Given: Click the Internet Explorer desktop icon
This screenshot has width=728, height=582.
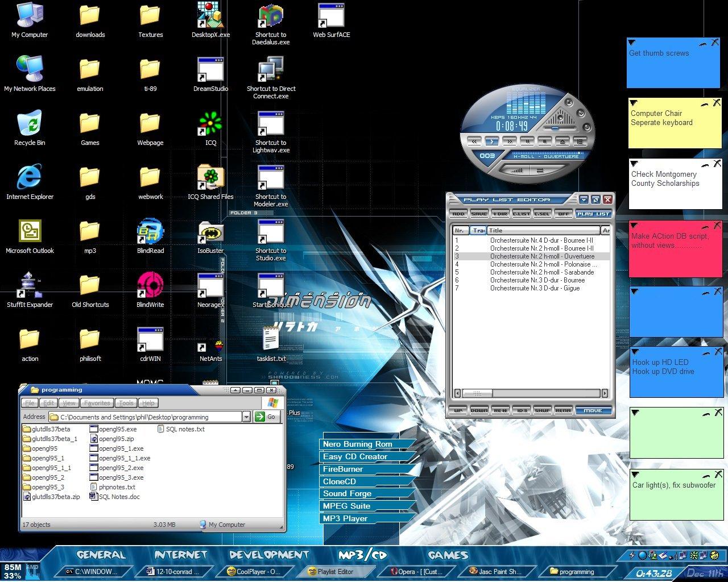Looking at the screenshot, I should pos(30,182).
